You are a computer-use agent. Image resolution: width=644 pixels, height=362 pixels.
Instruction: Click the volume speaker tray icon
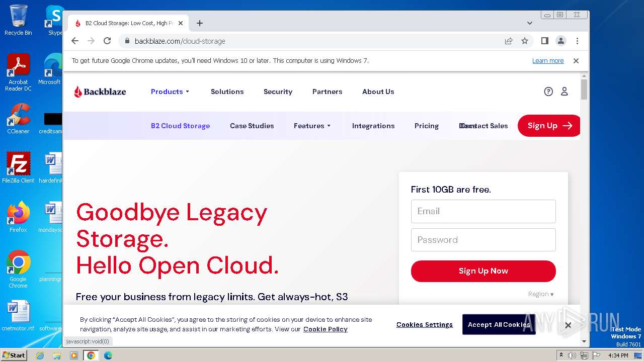click(572, 355)
